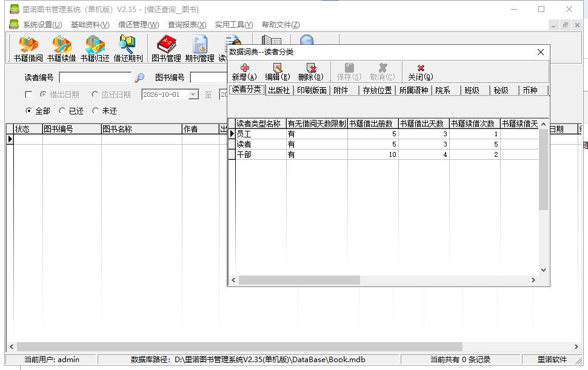Open the 查询报表(X) menu
The width and height of the screenshot is (588, 370).
[187, 25]
